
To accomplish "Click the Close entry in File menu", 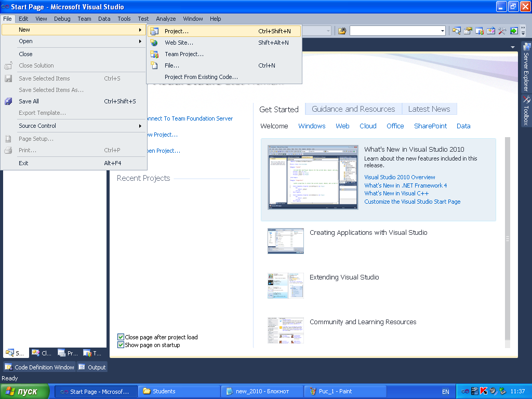I will click(74, 54).
